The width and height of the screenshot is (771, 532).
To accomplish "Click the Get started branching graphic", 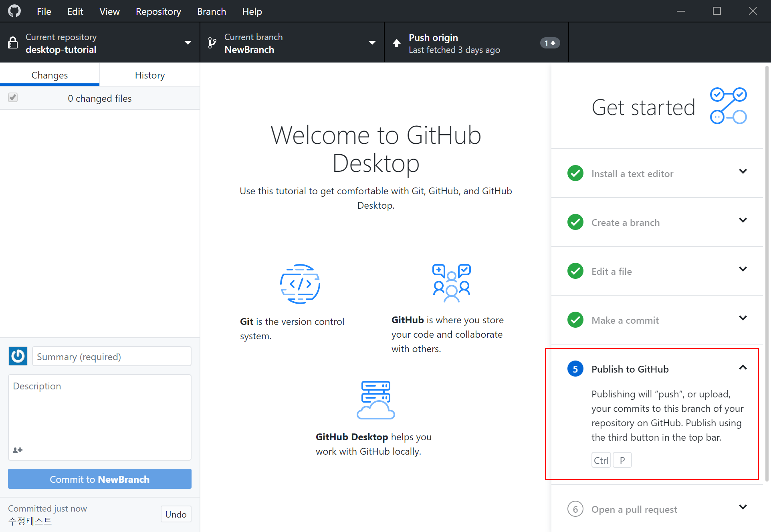I will coord(729,106).
